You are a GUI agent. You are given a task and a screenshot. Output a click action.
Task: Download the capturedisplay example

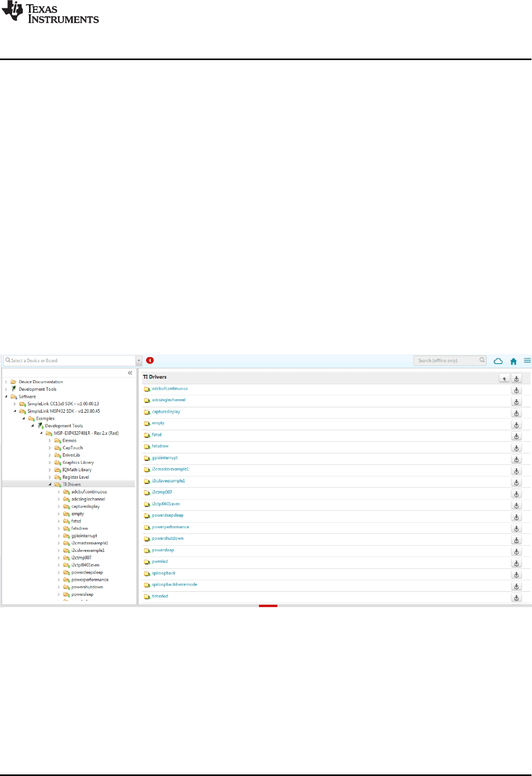[517, 413]
